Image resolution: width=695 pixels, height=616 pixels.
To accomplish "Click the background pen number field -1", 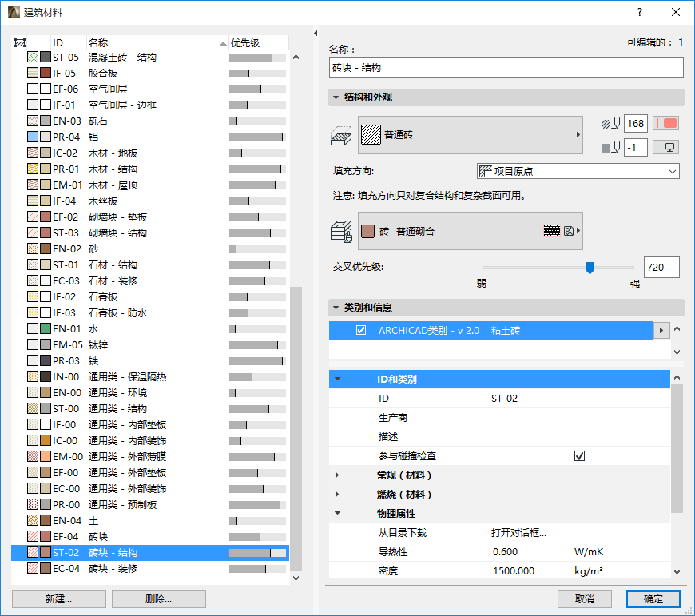I will coord(636,148).
